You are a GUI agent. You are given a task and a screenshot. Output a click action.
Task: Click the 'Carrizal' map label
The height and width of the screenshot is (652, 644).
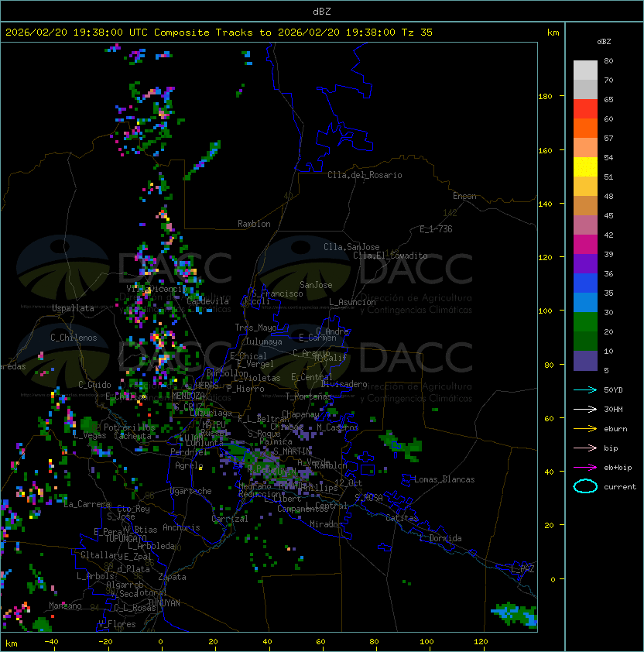coord(230,519)
